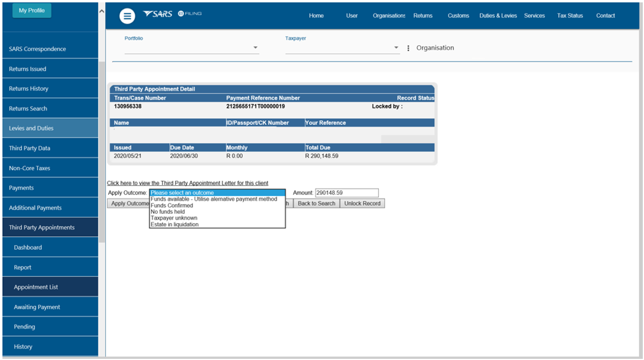Expand the Taxpayer dropdown

pos(396,48)
